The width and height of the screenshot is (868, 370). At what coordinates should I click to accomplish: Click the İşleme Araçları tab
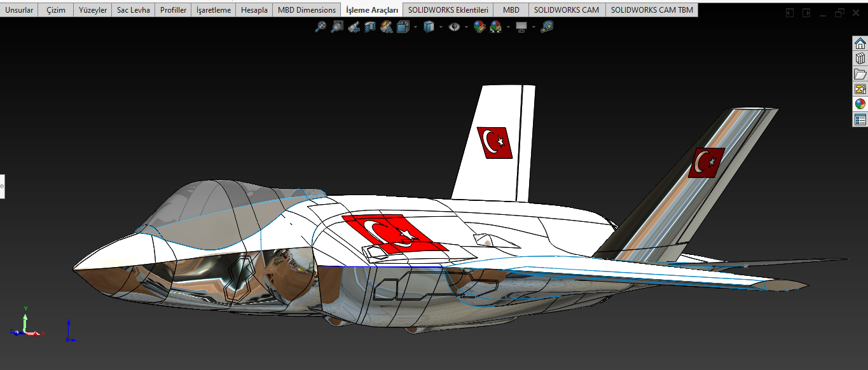pyautogui.click(x=372, y=10)
